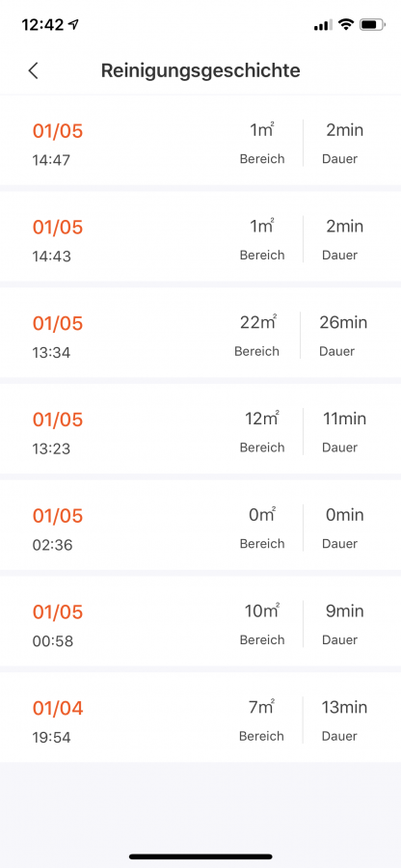This screenshot has height=868, width=401.
Task: Tap the 13min Dauer value
Action: pos(344,708)
